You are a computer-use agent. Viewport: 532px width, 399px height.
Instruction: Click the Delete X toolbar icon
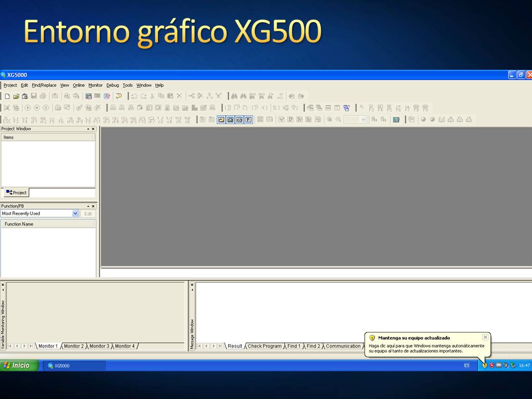[180, 96]
